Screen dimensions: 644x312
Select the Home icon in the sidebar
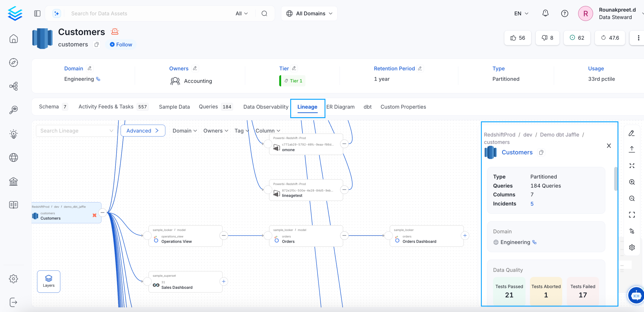(x=14, y=39)
